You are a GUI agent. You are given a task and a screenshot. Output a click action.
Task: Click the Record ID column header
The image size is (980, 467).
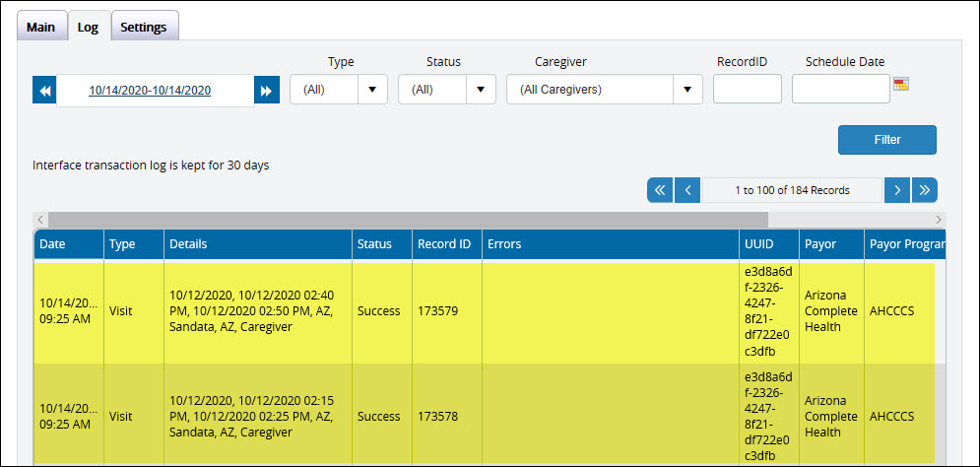point(447,244)
